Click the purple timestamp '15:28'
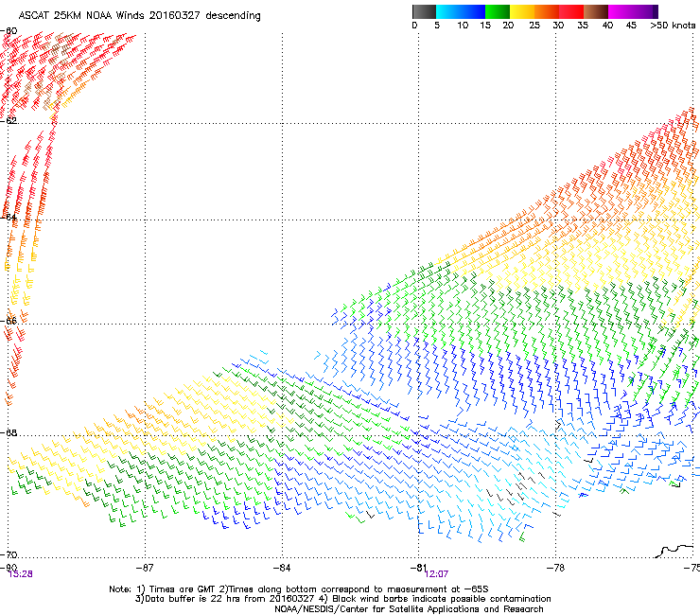Viewport: 700px width, 615px height. click(21, 574)
